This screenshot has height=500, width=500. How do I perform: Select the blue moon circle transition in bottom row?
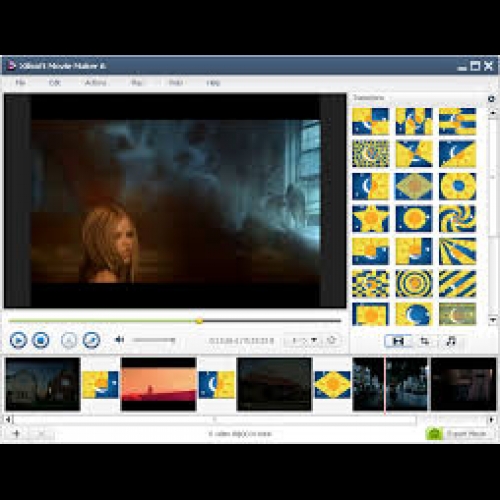[x=414, y=314]
